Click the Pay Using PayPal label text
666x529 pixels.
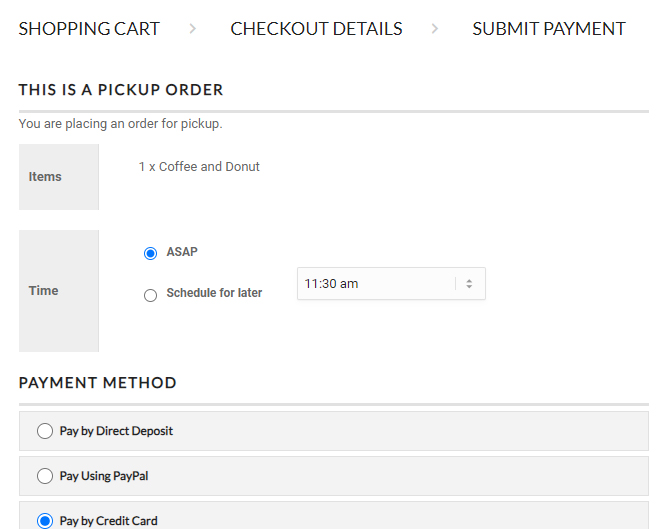(104, 476)
